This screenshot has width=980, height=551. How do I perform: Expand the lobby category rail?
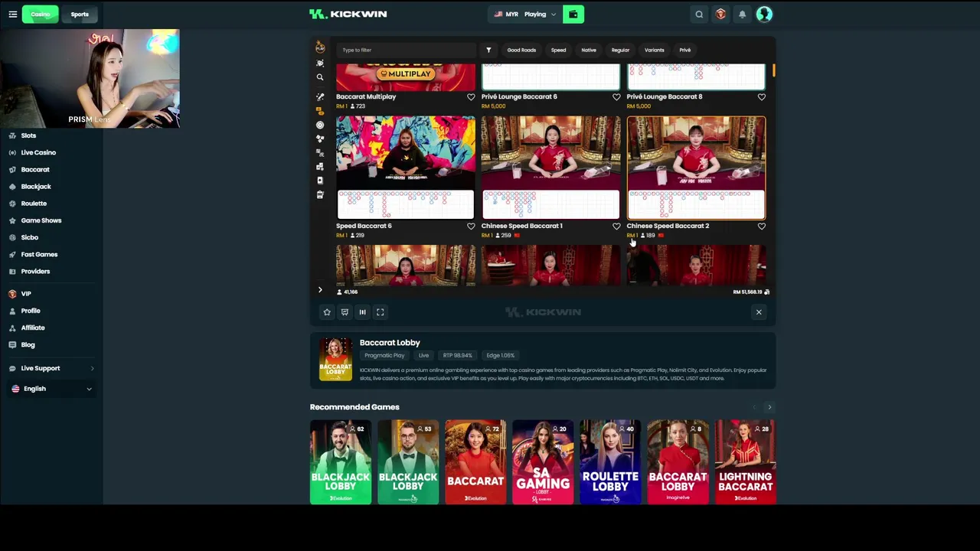pos(320,290)
